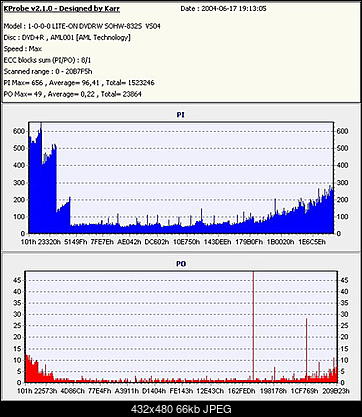Click the ECC blocks sum (PI/PO) line

pos(47,60)
